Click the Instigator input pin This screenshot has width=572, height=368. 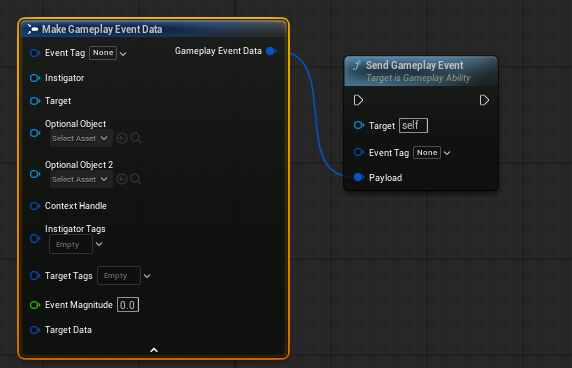point(35,78)
